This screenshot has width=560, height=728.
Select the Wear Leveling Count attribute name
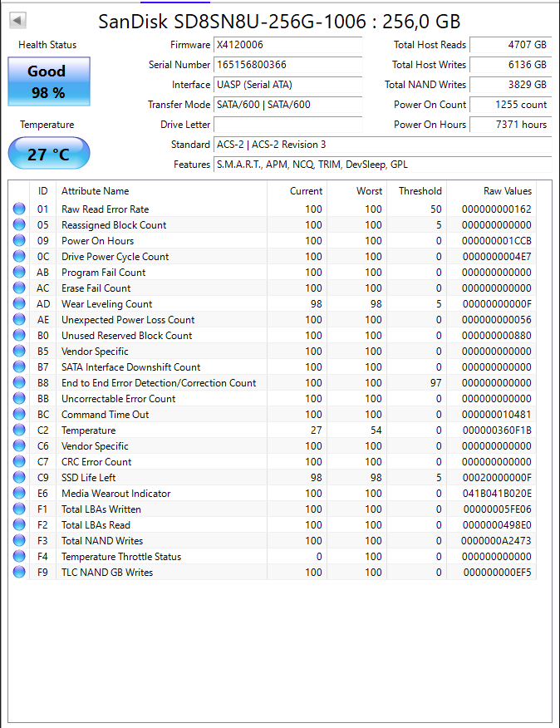coord(107,304)
